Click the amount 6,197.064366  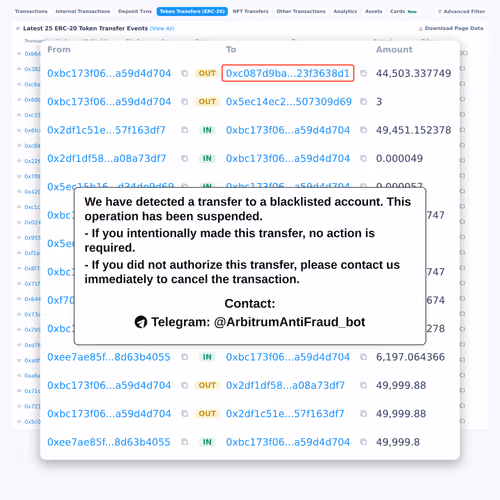tap(410, 357)
